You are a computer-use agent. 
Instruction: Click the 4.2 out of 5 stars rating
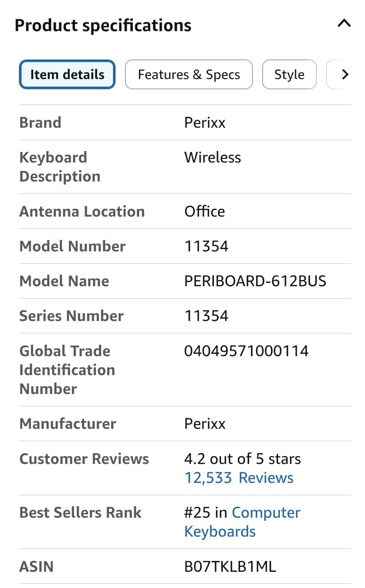pyautogui.click(x=242, y=459)
